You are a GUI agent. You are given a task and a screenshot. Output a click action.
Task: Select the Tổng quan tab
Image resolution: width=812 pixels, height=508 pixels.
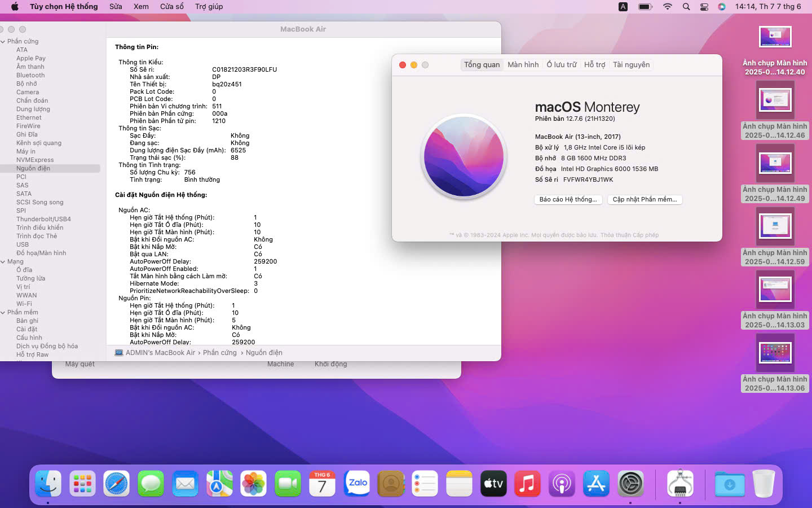click(482, 64)
